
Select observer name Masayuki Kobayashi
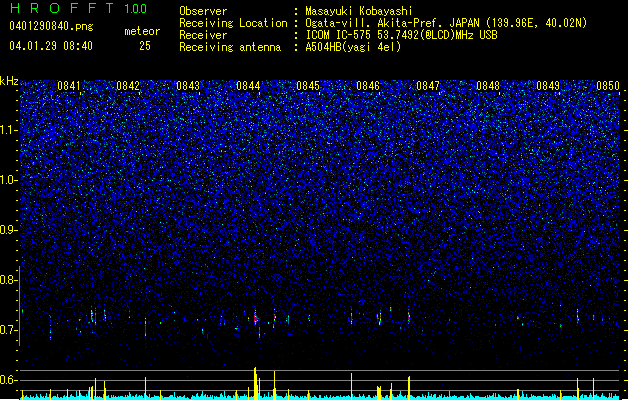359,11
